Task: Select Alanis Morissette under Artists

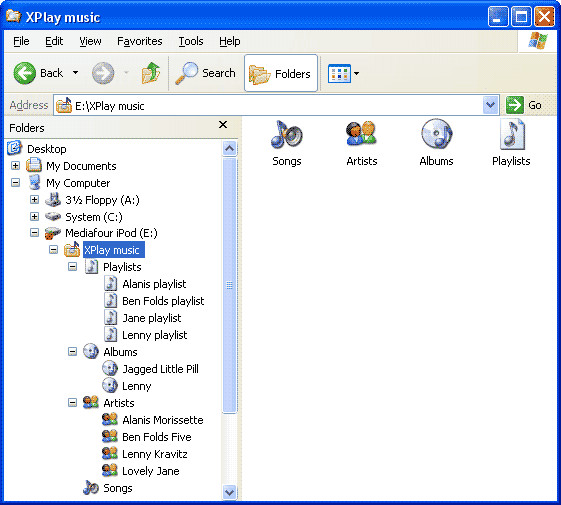Action: 162,419
